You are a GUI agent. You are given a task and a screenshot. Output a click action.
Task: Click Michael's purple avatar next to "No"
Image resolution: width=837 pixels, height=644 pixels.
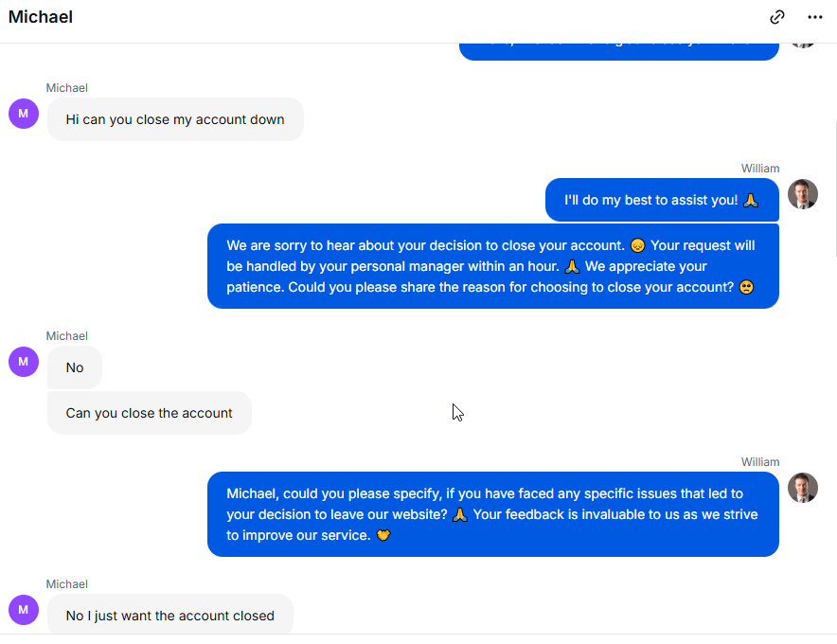coord(24,362)
